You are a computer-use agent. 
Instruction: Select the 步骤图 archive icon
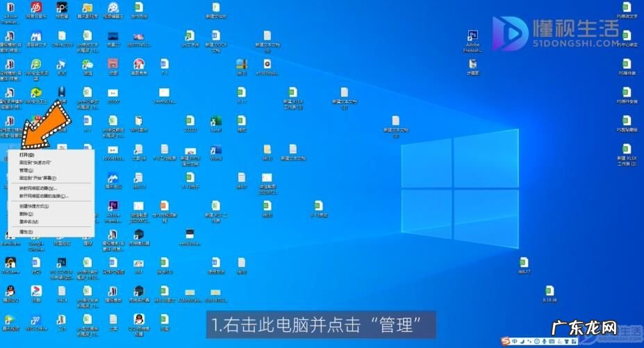(x=472, y=64)
